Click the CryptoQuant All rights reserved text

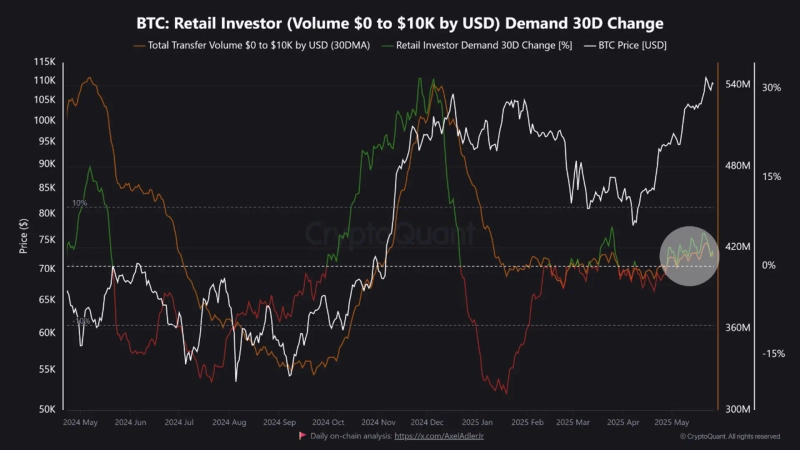click(735, 436)
